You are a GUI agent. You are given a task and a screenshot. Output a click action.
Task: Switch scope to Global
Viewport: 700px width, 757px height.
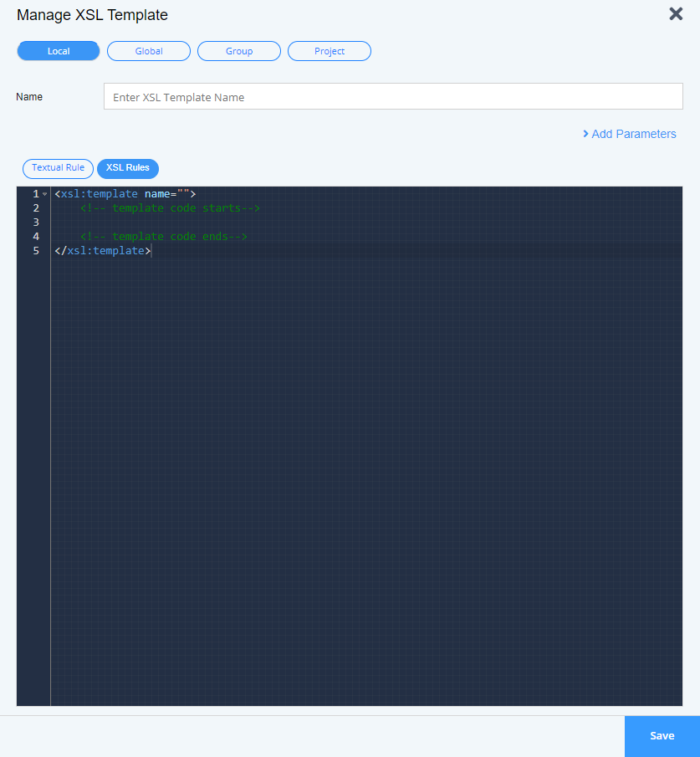(149, 51)
